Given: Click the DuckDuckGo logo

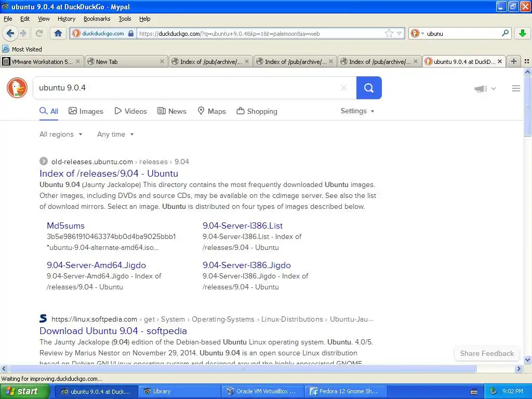Looking at the screenshot, I should (x=17, y=88).
